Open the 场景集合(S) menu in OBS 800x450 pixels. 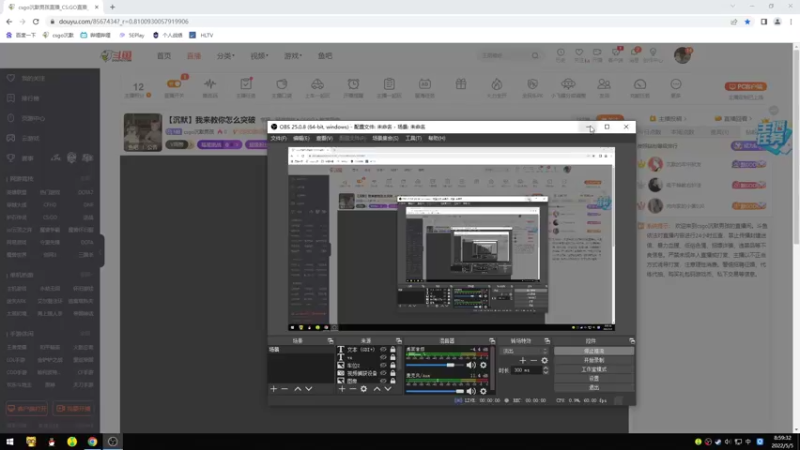pos(385,138)
